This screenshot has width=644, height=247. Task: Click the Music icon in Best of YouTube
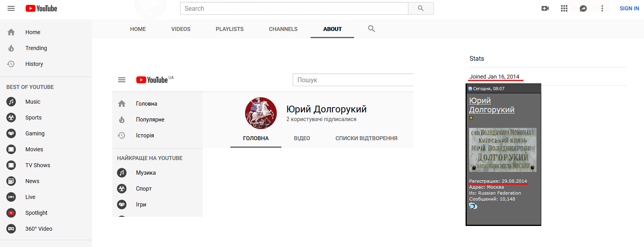pos(11,102)
